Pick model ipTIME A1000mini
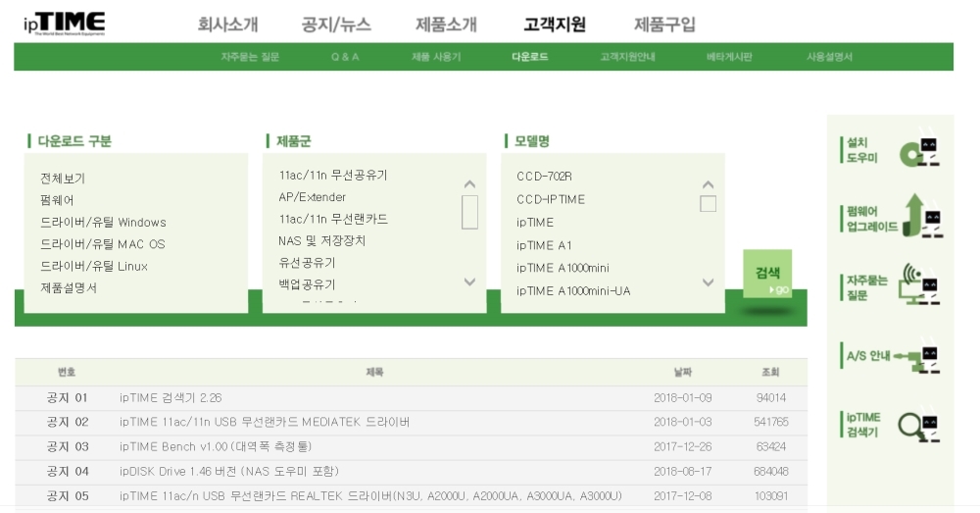The height and width of the screenshot is (513, 980). [563, 268]
